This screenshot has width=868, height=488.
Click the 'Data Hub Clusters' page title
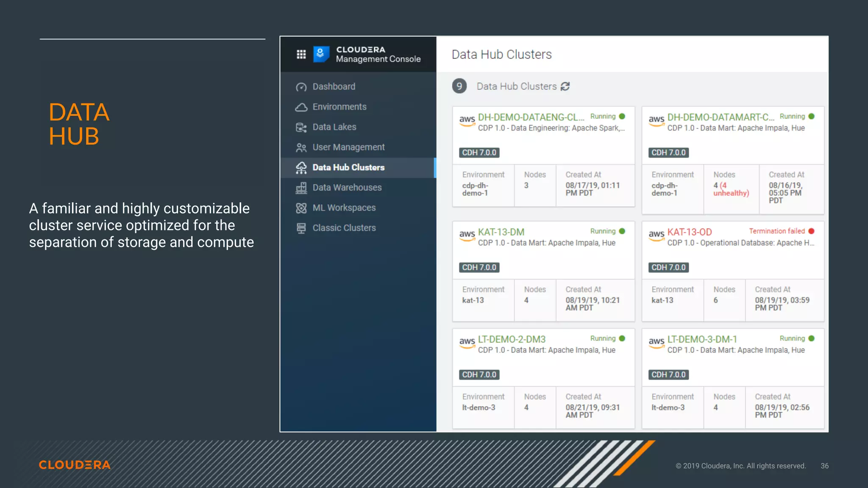coord(501,55)
